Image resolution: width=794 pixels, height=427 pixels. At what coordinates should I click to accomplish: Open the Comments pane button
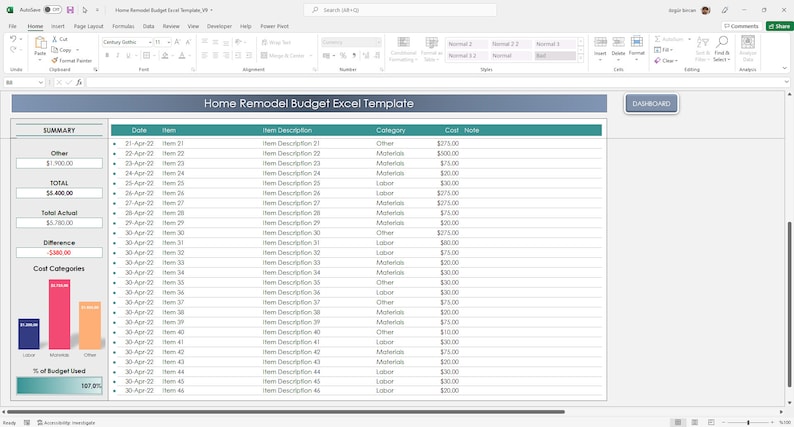(741, 26)
